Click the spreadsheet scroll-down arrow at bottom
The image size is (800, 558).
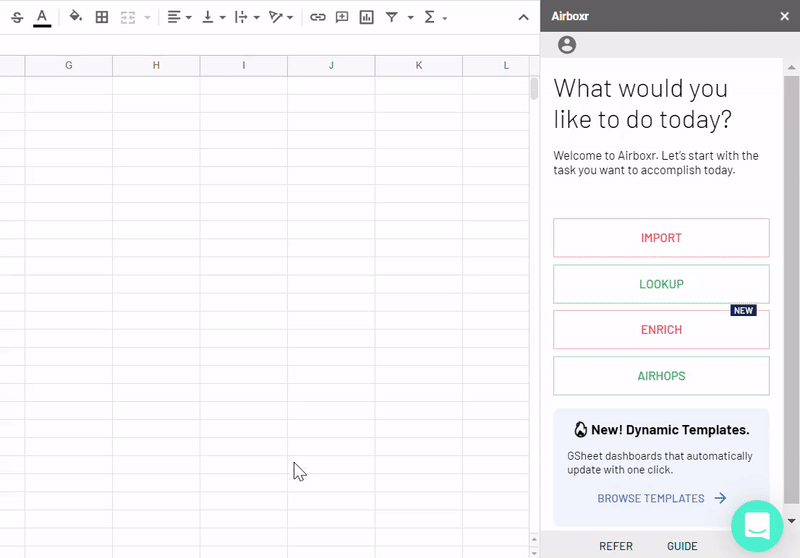pos(534,553)
